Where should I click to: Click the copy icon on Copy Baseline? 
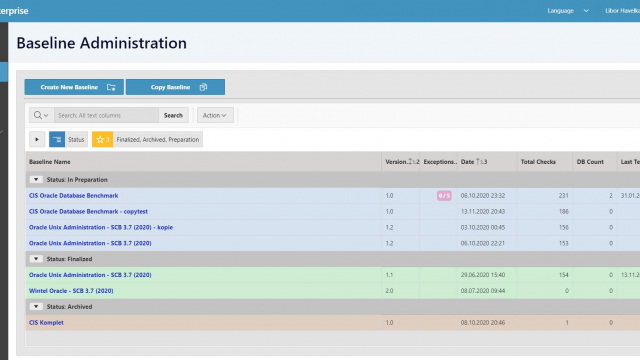click(203, 87)
